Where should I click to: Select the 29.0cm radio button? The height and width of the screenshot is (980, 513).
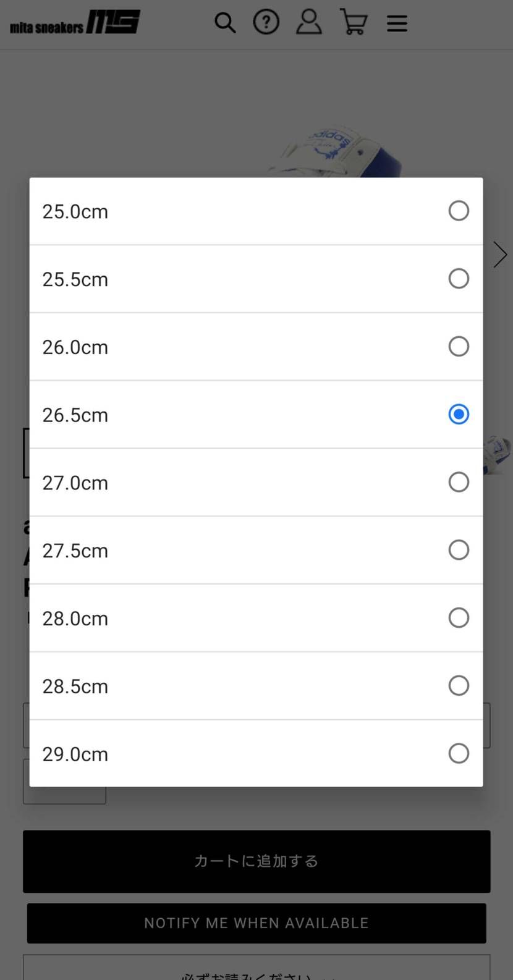459,753
